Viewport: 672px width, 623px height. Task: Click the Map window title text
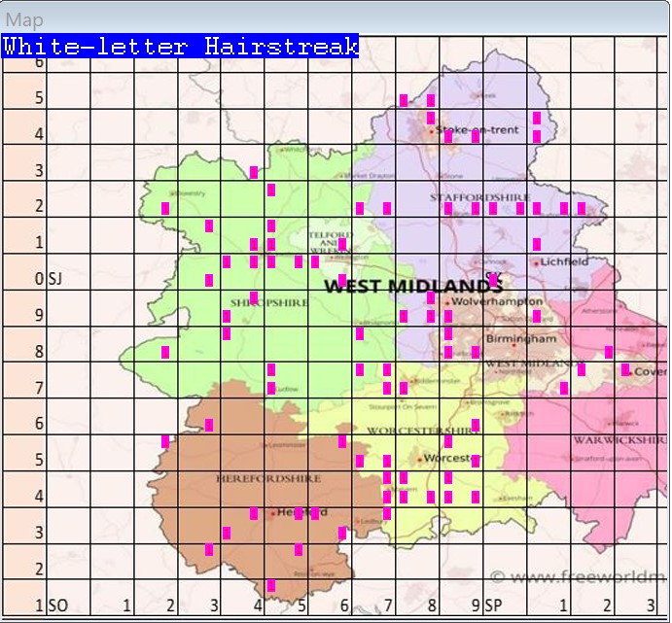25,19
